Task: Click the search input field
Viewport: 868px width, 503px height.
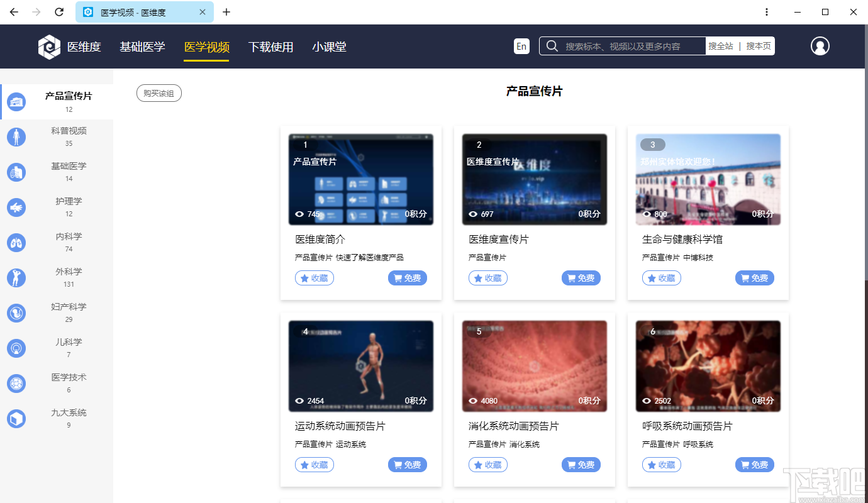Action: (623, 46)
